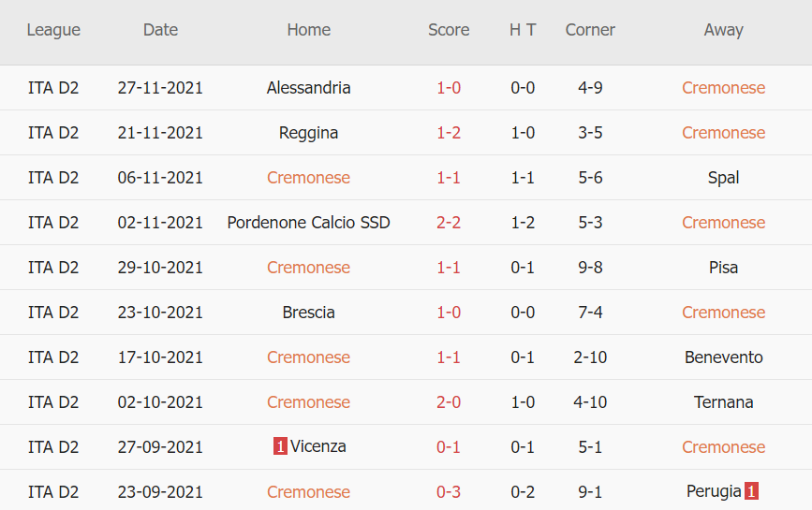Click the Pisa away team name

pyautogui.click(x=723, y=268)
